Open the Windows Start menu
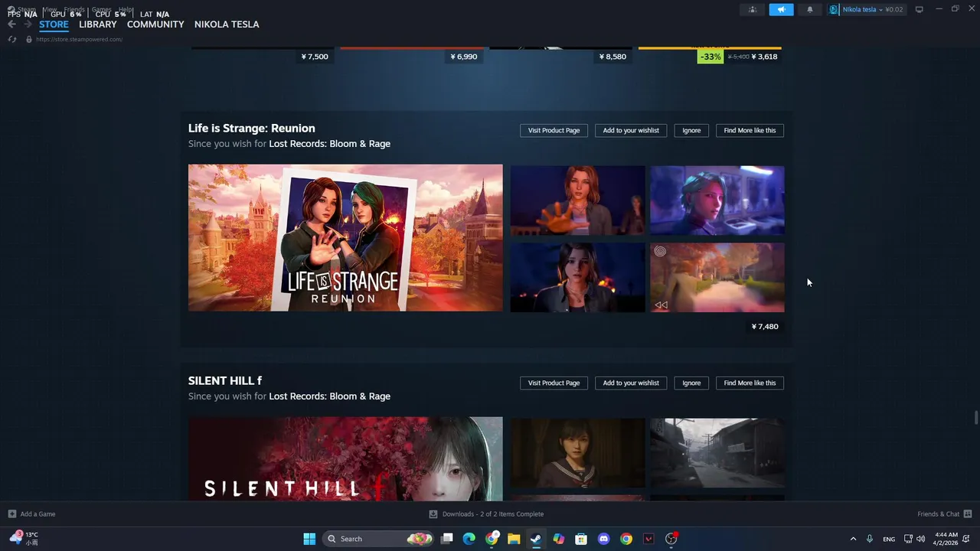 (x=309, y=539)
